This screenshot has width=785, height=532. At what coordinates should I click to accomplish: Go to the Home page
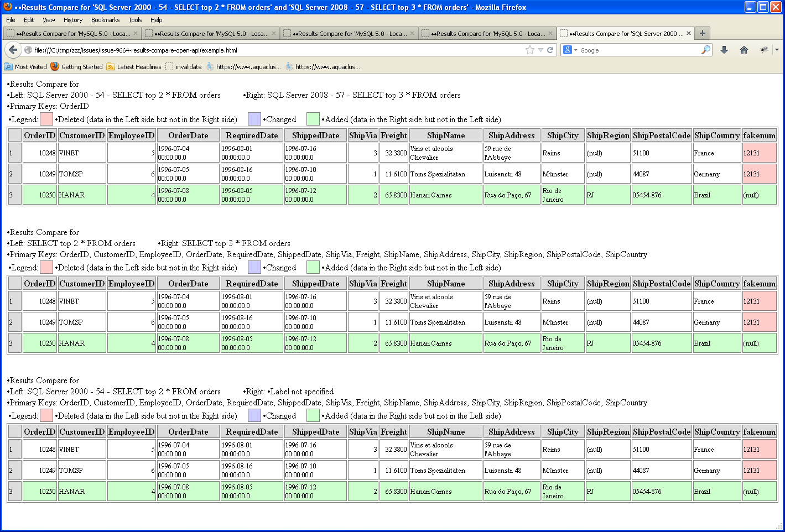[x=744, y=50]
